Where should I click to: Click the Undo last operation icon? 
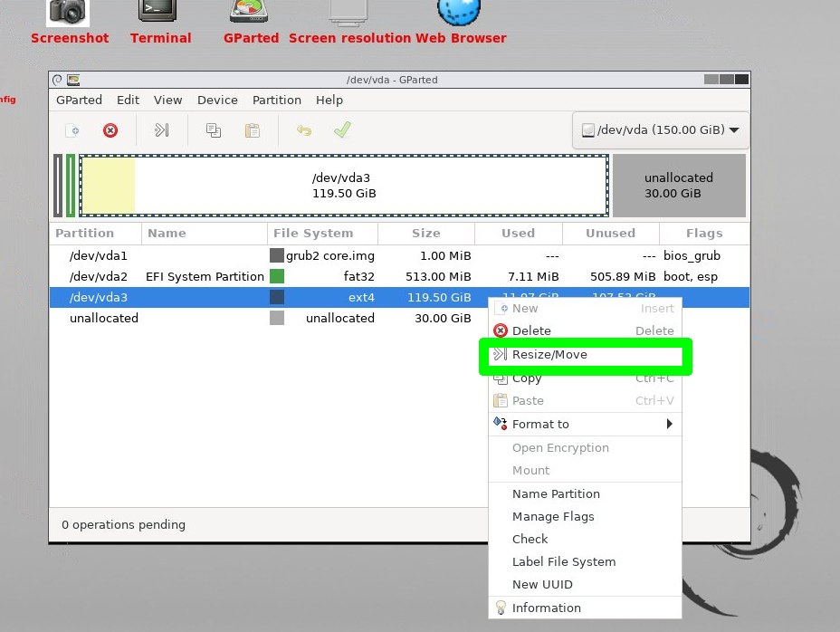304,130
